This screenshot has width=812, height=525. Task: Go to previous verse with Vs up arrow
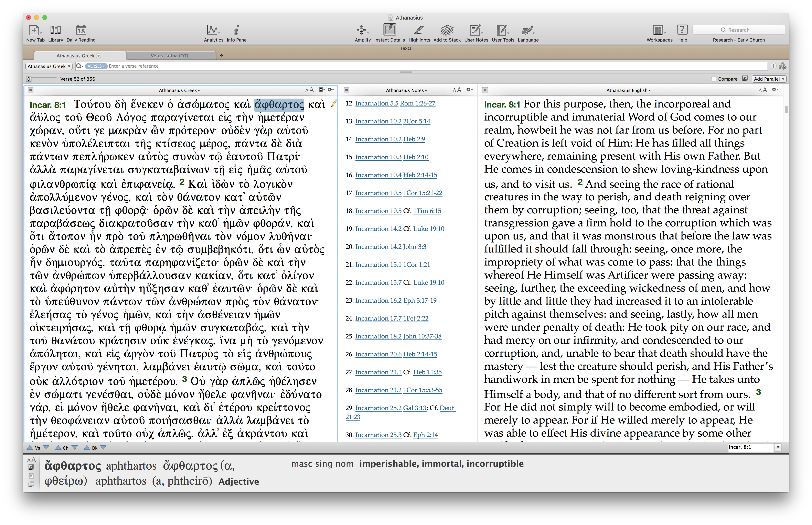point(30,448)
